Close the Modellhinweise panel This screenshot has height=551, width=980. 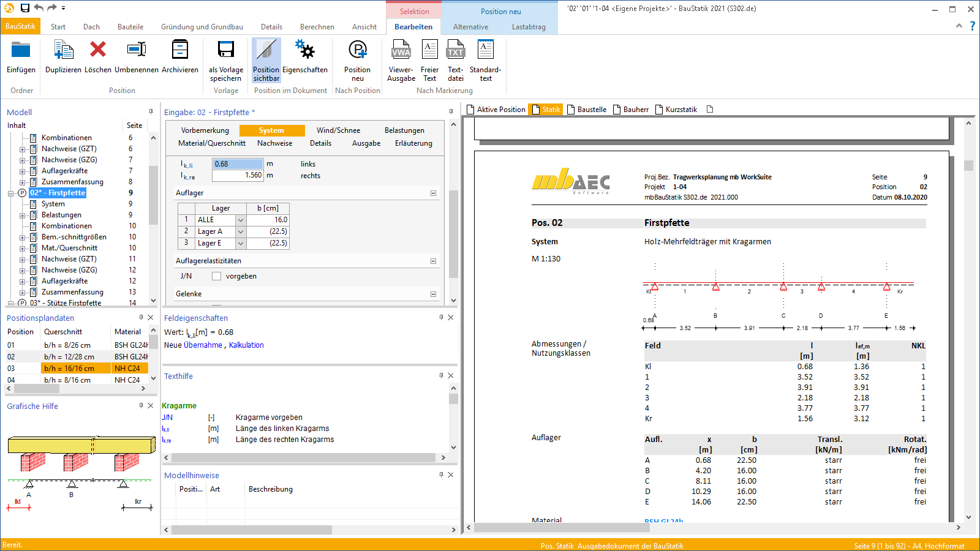click(x=451, y=474)
